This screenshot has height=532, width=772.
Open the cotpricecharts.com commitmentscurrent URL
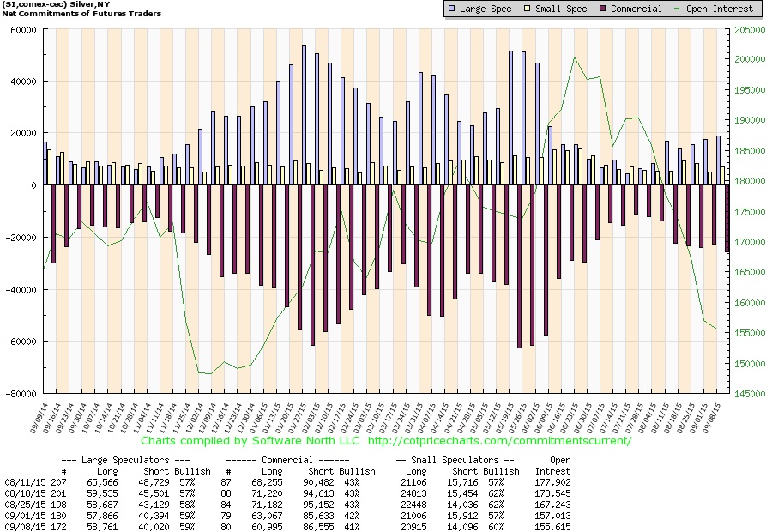pyautogui.click(x=499, y=441)
